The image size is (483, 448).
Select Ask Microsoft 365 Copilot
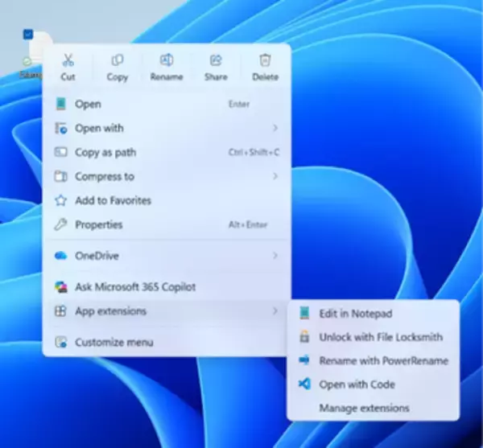(167, 287)
